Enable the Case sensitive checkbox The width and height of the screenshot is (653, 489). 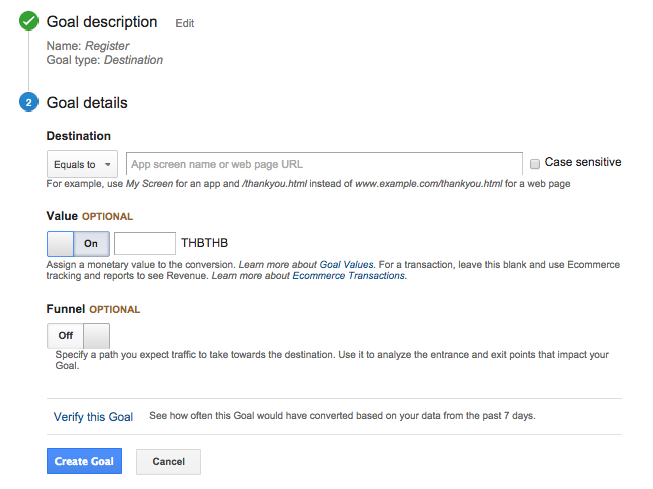[535, 163]
